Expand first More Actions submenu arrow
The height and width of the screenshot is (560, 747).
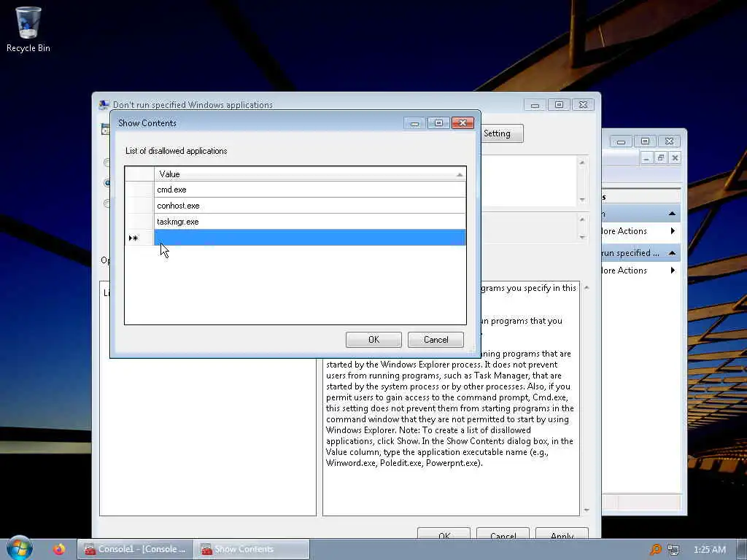pos(673,231)
